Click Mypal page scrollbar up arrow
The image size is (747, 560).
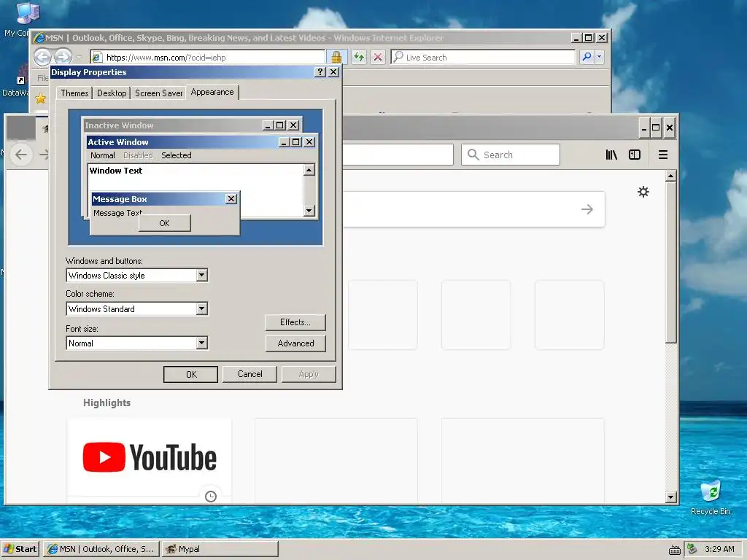click(x=671, y=176)
